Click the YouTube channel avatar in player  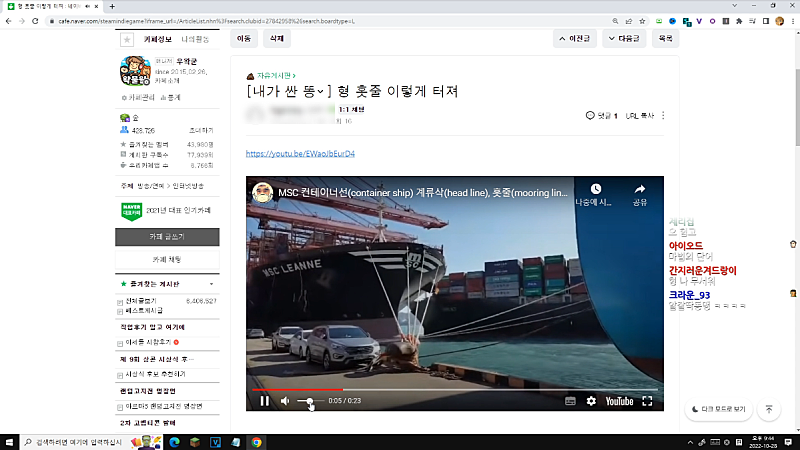coord(262,193)
